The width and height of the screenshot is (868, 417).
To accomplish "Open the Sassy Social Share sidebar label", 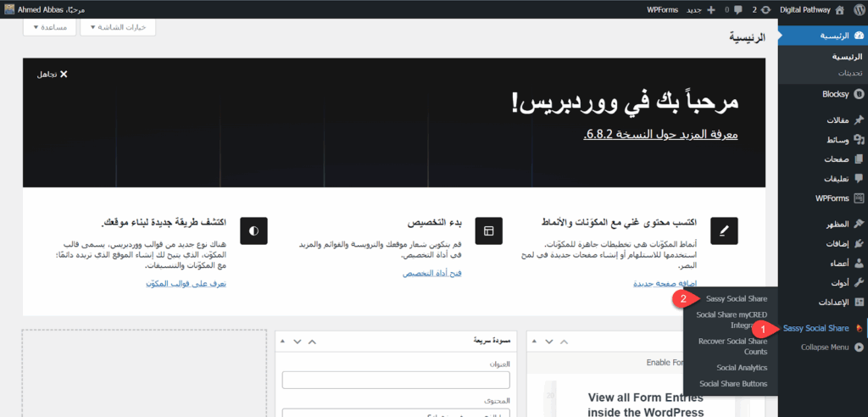I will tap(816, 328).
